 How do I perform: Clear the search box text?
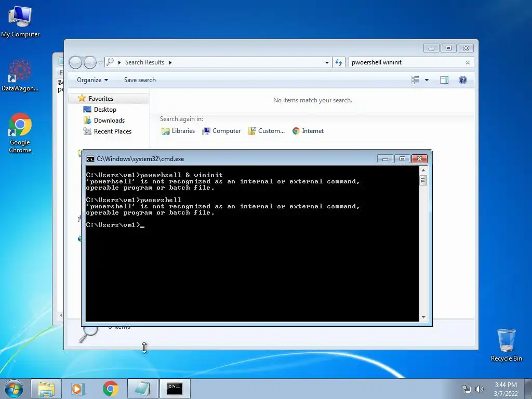point(468,62)
